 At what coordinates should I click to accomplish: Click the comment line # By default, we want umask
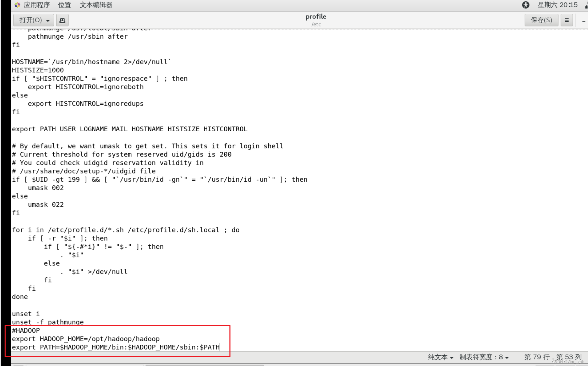coord(147,146)
